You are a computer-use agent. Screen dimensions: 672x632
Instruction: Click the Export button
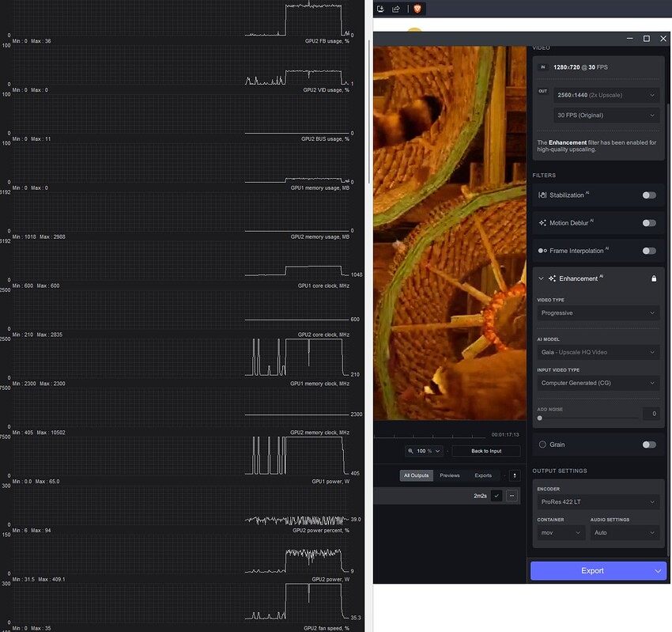[593, 570]
